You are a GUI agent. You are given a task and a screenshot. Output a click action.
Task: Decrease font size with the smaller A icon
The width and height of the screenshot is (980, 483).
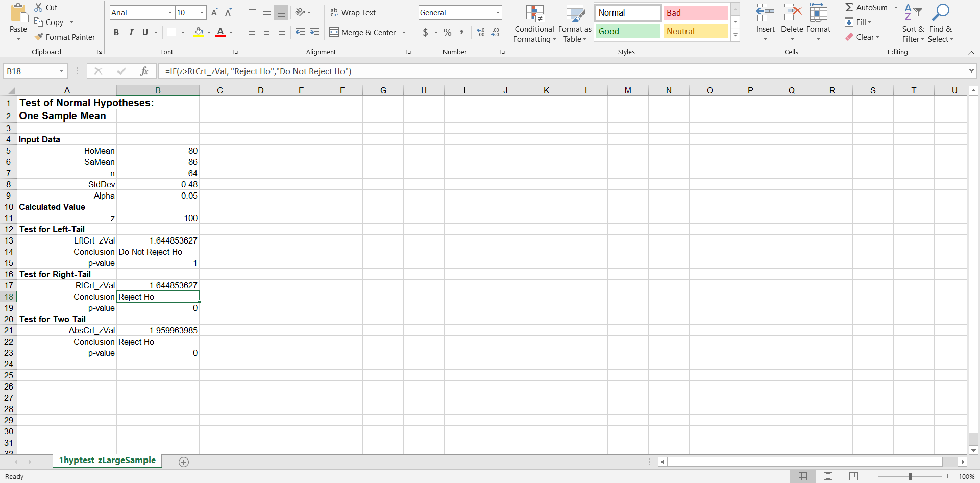[228, 12]
